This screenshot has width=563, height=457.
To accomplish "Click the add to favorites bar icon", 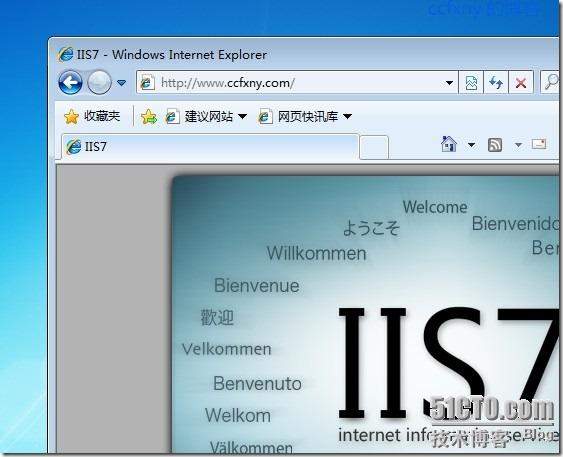I will (149, 117).
